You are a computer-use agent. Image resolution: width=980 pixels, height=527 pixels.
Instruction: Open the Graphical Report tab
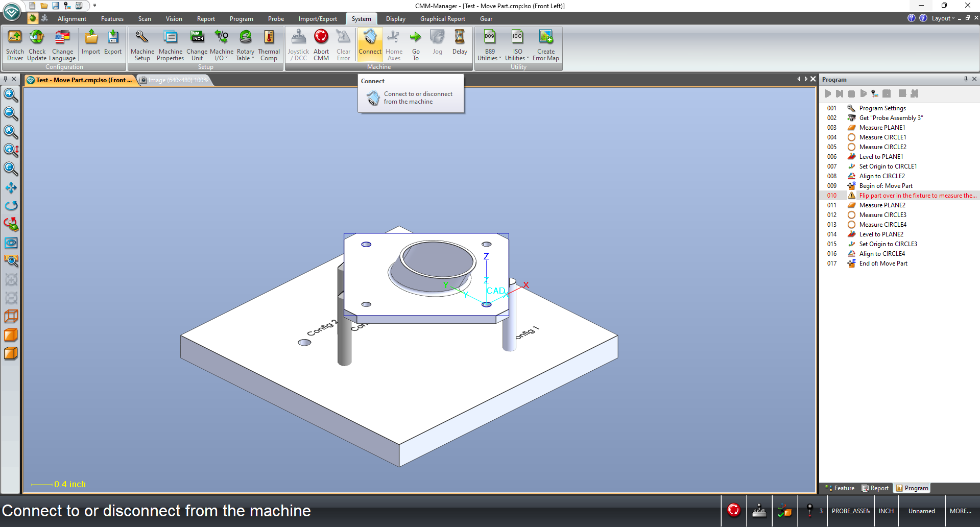(443, 19)
